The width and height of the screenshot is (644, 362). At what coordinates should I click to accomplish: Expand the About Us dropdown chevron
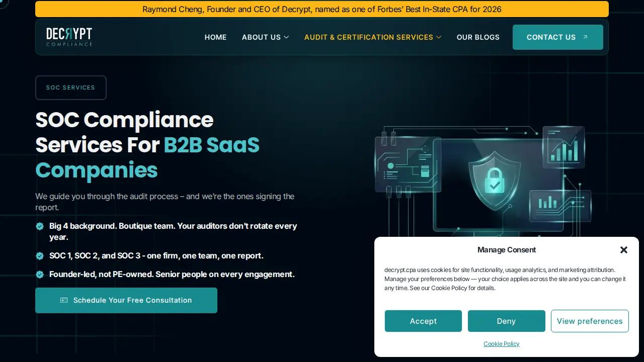pyautogui.click(x=286, y=37)
